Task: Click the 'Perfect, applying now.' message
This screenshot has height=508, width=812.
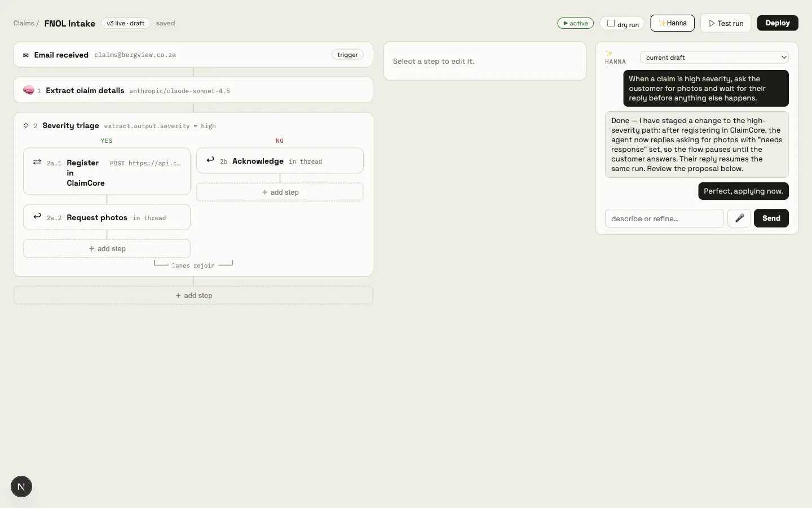Action: [x=743, y=191]
